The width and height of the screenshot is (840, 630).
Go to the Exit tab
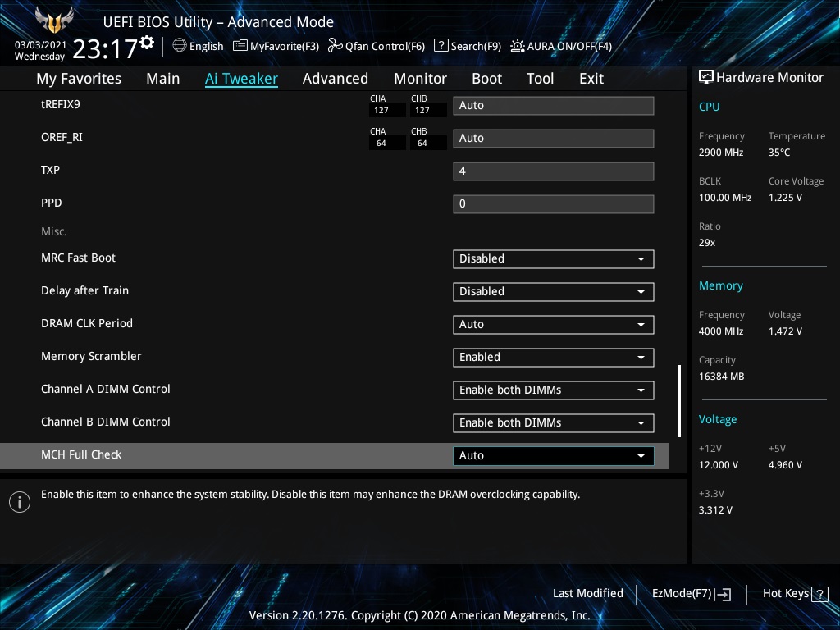[591, 79]
